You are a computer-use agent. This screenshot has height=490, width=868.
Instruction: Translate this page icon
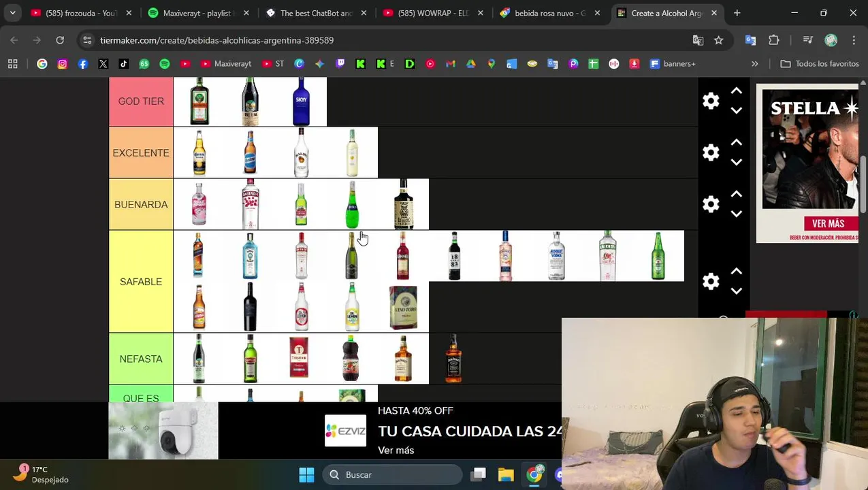click(x=698, y=40)
